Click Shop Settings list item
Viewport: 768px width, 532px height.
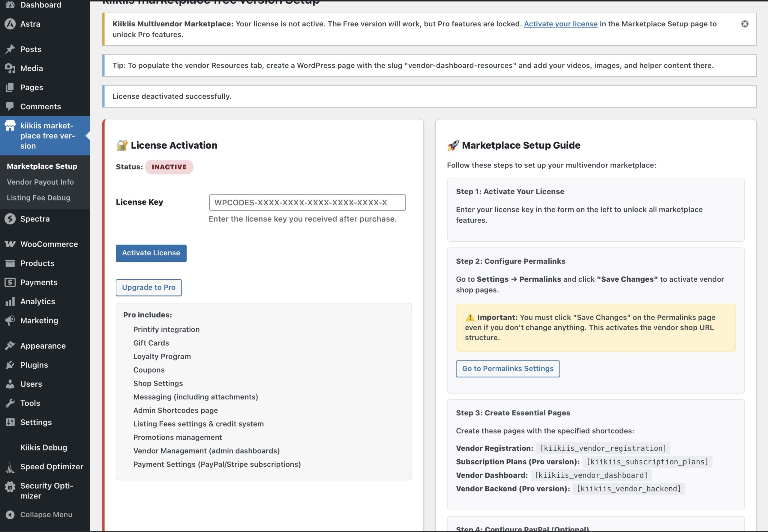click(158, 383)
